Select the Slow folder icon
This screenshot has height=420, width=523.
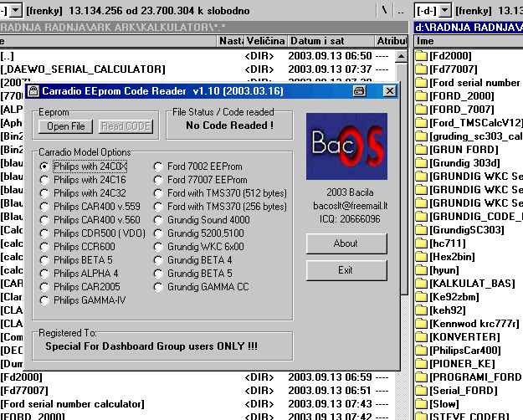tap(422, 404)
